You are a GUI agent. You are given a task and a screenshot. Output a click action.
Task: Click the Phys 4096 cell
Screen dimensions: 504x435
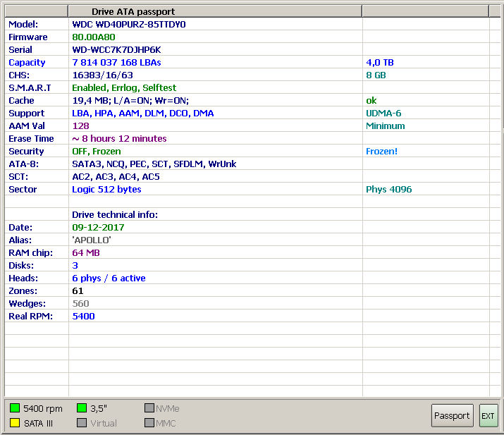[388, 190]
